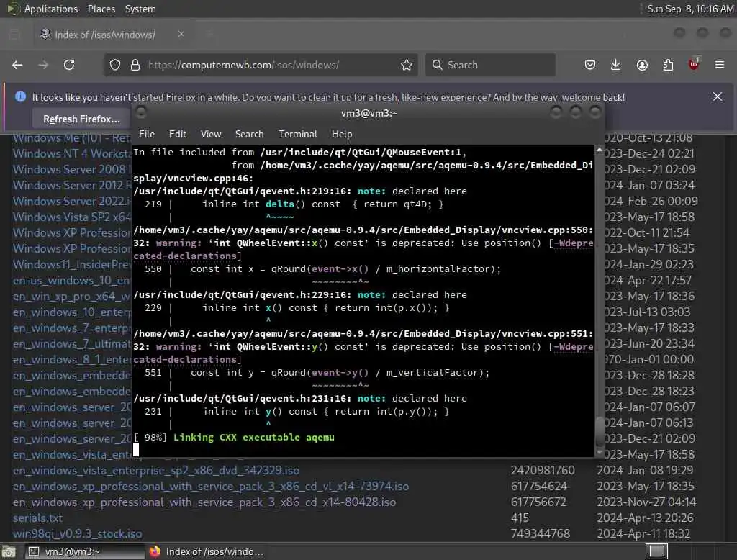Image resolution: width=737 pixels, height=560 pixels.
Task: Click the Refresh Firefox button
Action: pos(81,119)
